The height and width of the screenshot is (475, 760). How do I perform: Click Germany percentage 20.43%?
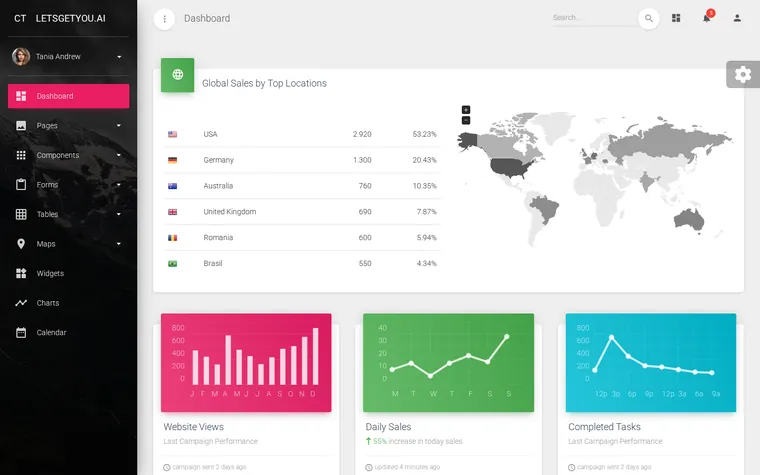click(x=425, y=160)
